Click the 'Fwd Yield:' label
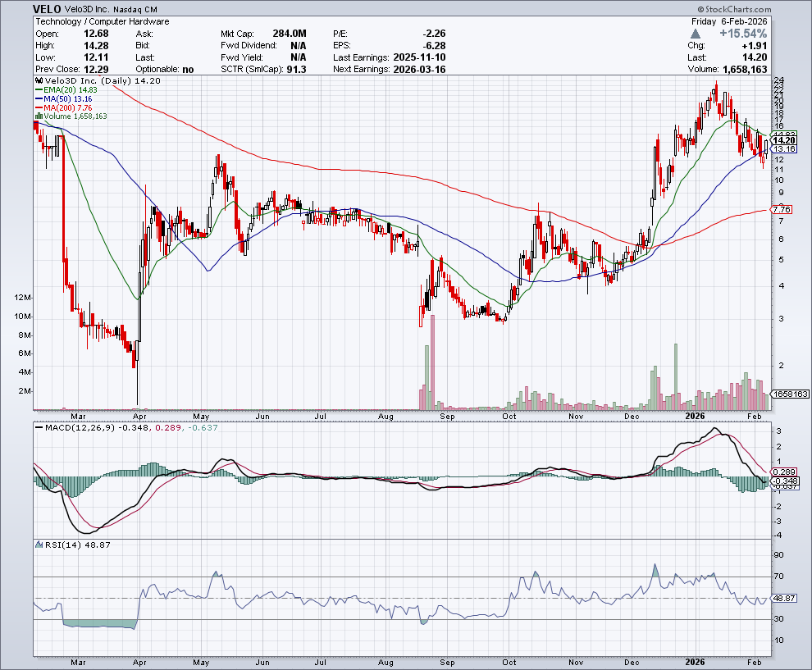 click(241, 57)
